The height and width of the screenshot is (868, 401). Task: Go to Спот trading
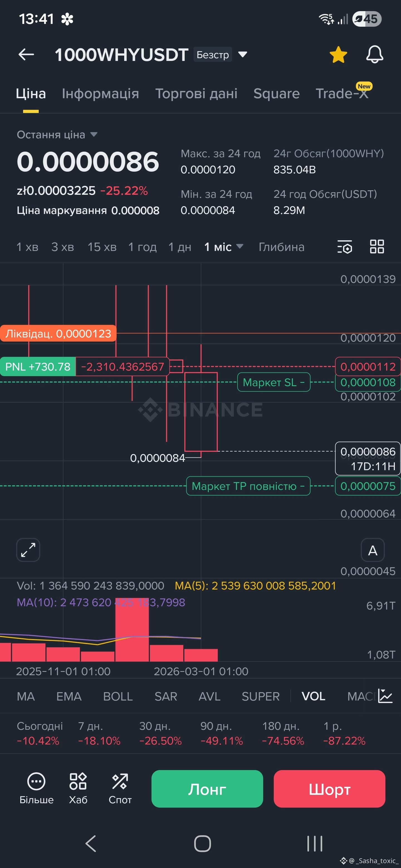[120, 788]
